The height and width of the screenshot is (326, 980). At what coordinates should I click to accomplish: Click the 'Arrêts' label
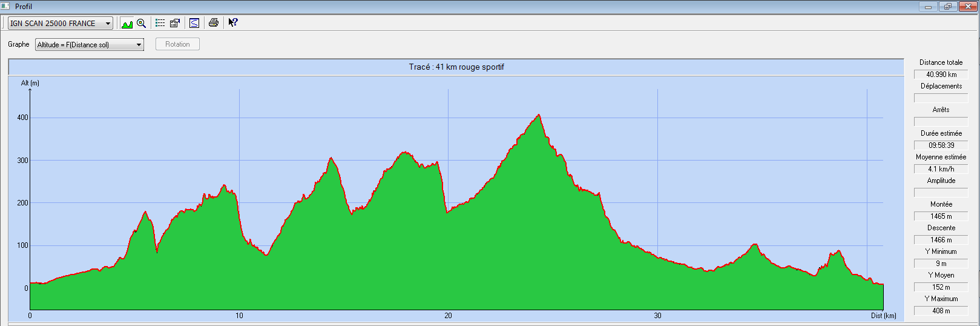[941, 110]
